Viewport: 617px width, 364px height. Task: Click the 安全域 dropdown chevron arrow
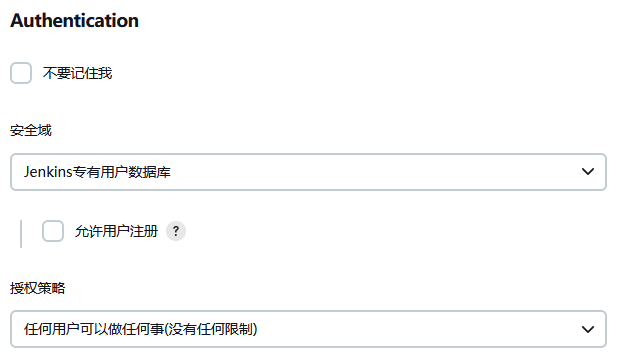tap(587, 172)
